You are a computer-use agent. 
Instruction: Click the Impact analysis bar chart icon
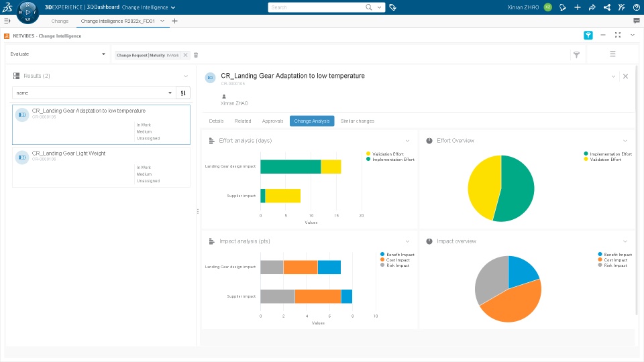211,241
